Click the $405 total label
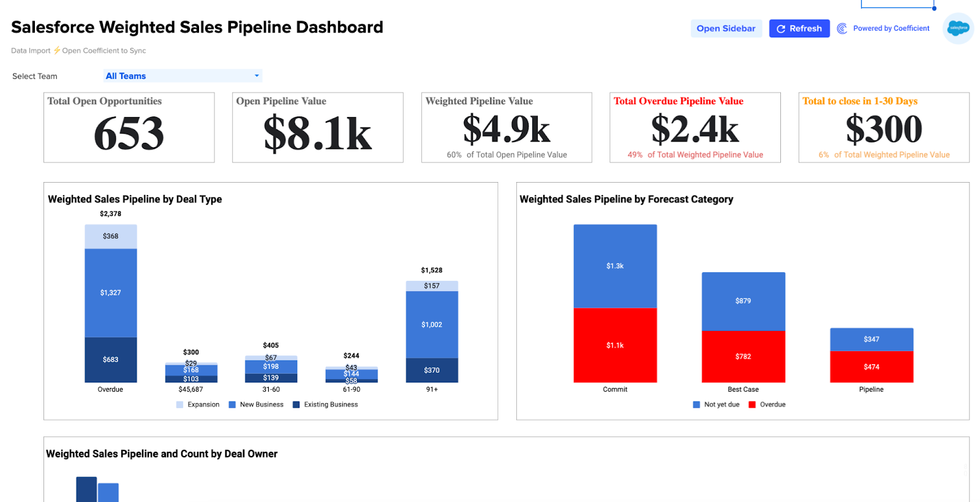Screen dimensions: 980x502 271,346
